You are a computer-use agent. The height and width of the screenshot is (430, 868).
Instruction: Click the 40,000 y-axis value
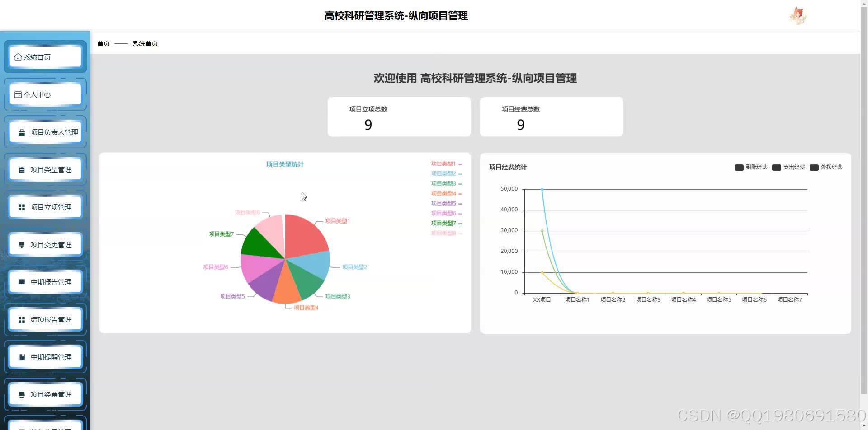click(x=509, y=210)
